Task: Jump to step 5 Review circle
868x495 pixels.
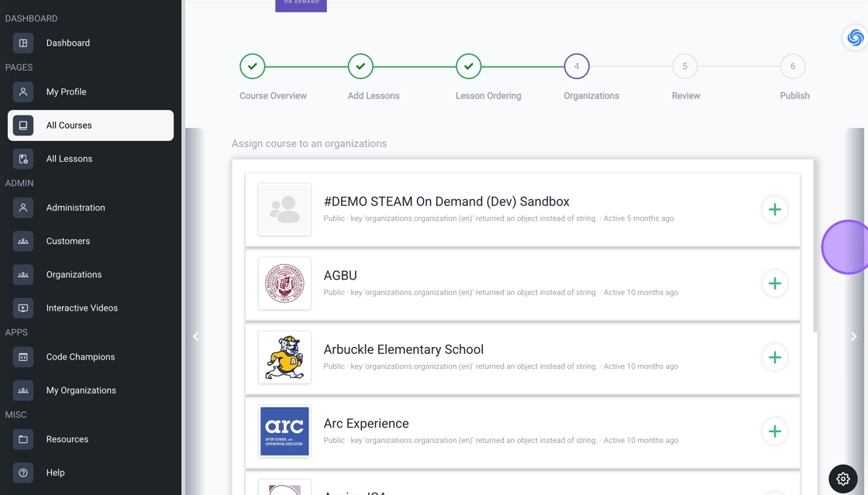Action: pyautogui.click(x=685, y=67)
